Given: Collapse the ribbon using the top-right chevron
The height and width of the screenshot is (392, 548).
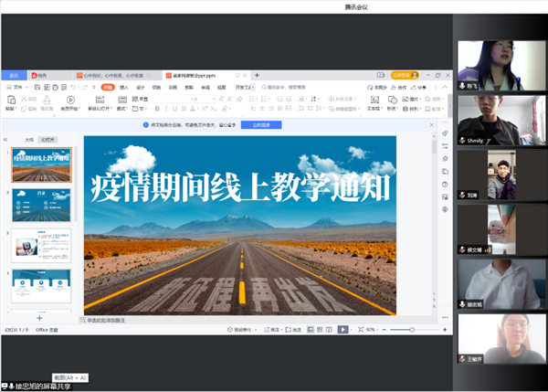Looking at the screenshot, I should point(445,87).
